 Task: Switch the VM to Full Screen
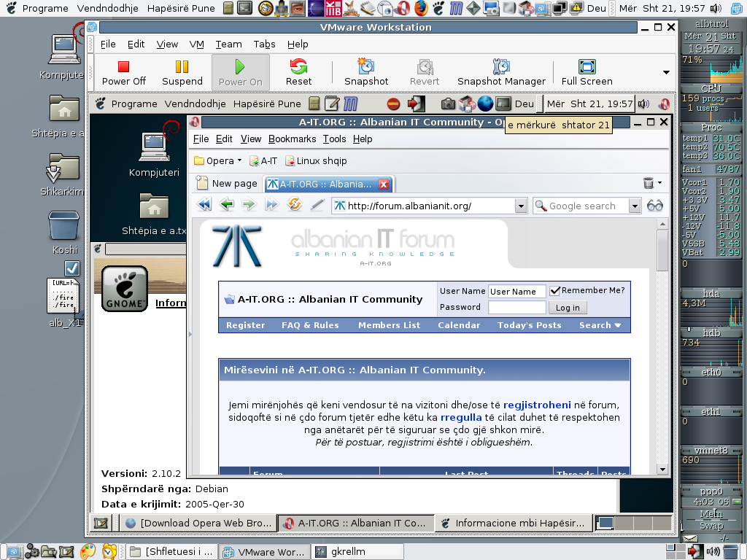coord(587,72)
